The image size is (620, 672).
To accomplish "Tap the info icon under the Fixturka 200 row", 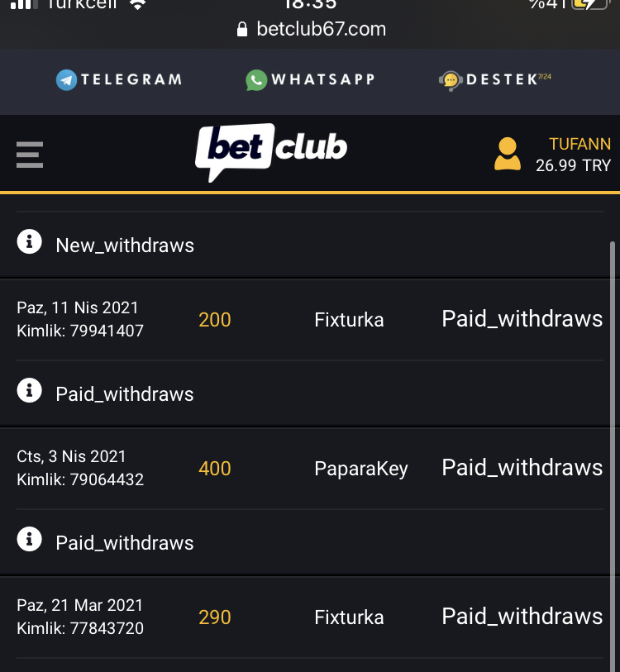I will coord(30,391).
